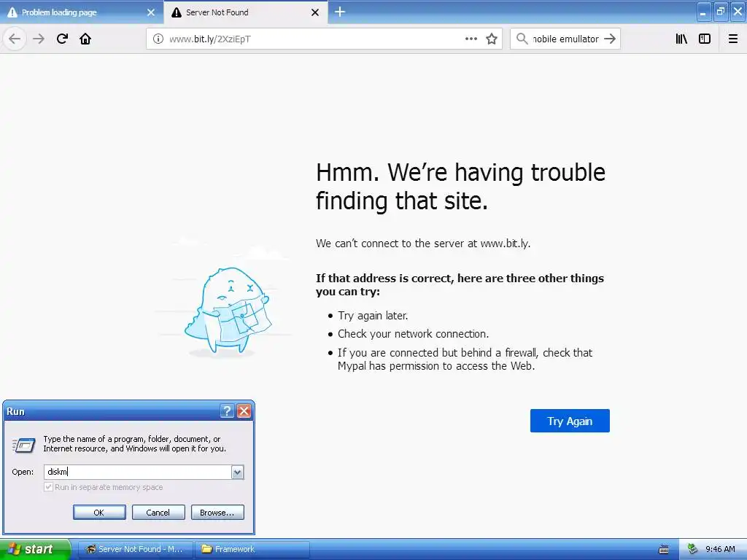Bookmark this page with the star

(492, 39)
